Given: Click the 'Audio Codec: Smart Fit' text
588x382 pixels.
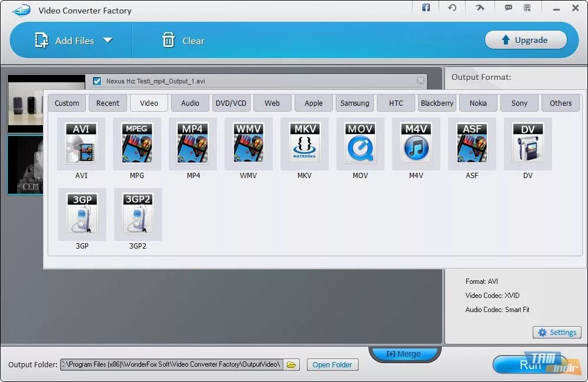Looking at the screenshot, I should 497,310.
